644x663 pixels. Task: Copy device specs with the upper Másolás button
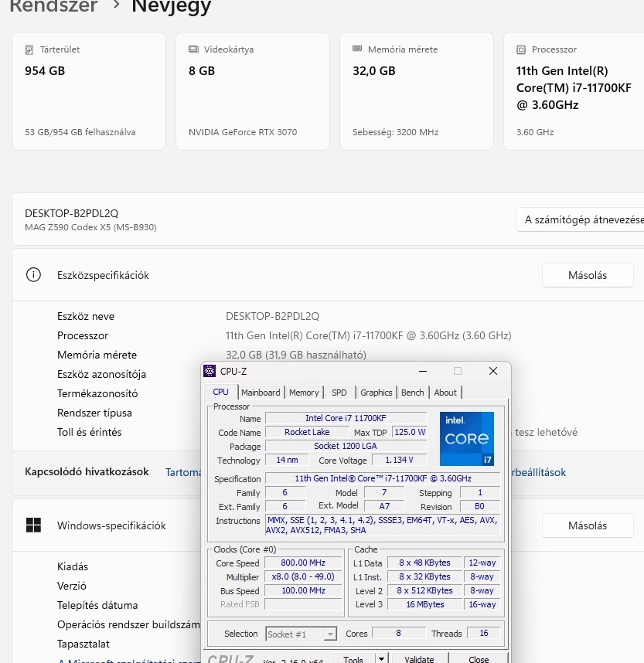(x=588, y=275)
